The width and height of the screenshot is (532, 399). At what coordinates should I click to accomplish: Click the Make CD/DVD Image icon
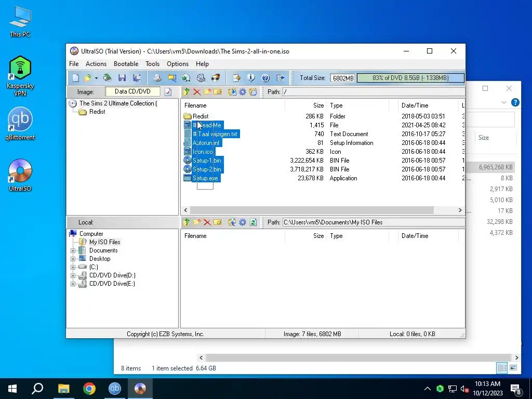[x=157, y=78]
